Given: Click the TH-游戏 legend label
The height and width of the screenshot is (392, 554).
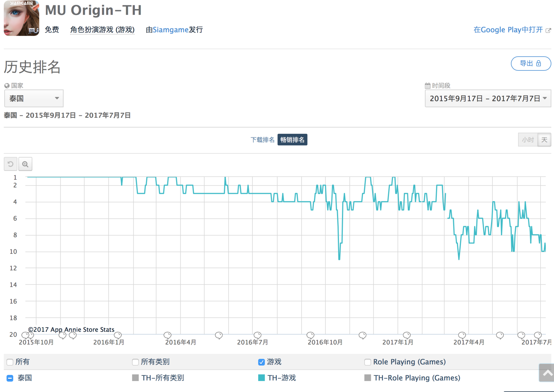Looking at the screenshot, I should pos(282,378).
